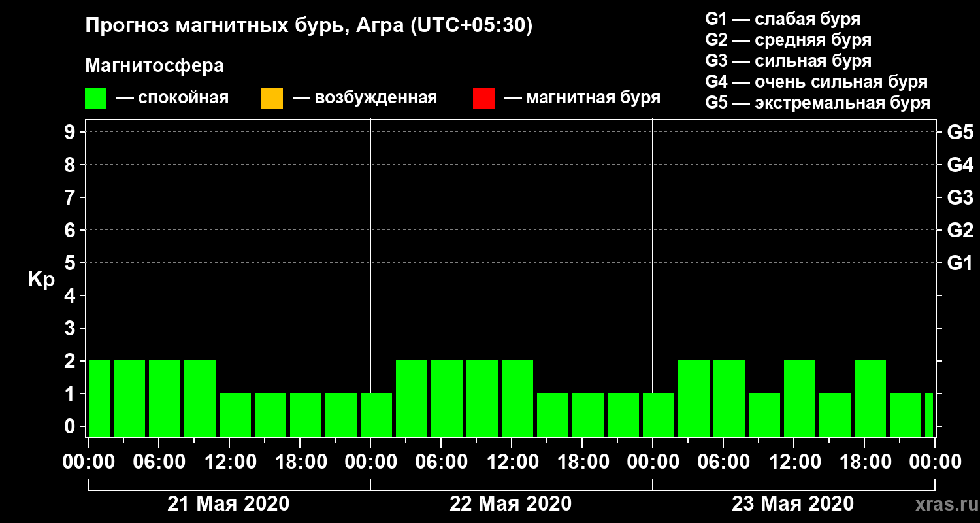Click the 00:00 label starting 21 Мая

pos(89,462)
